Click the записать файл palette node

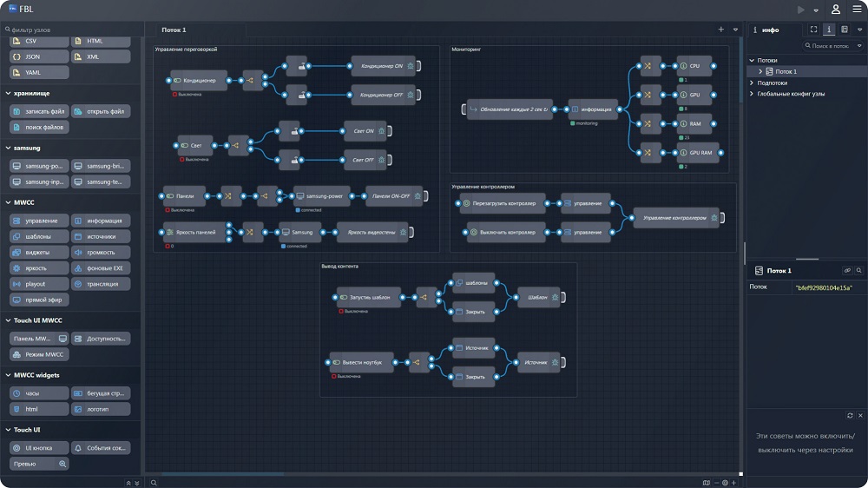pos(39,111)
